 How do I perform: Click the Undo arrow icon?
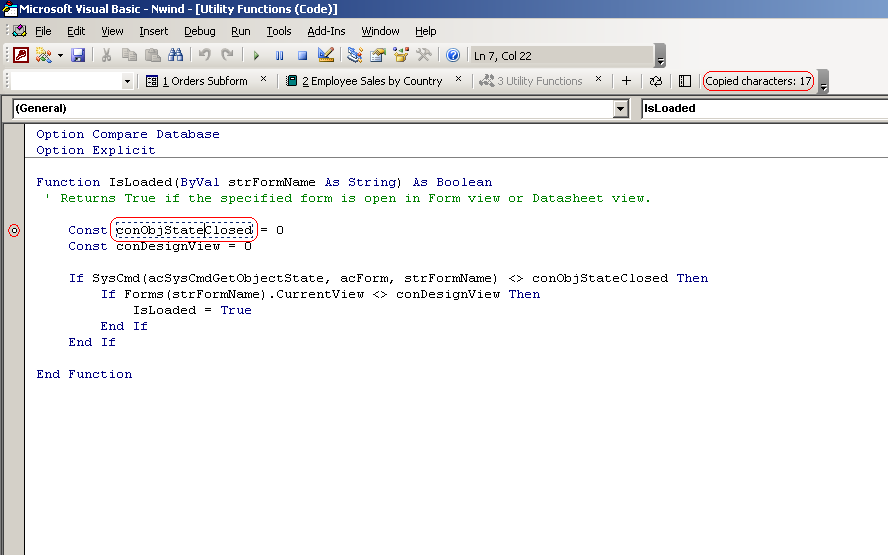204,55
